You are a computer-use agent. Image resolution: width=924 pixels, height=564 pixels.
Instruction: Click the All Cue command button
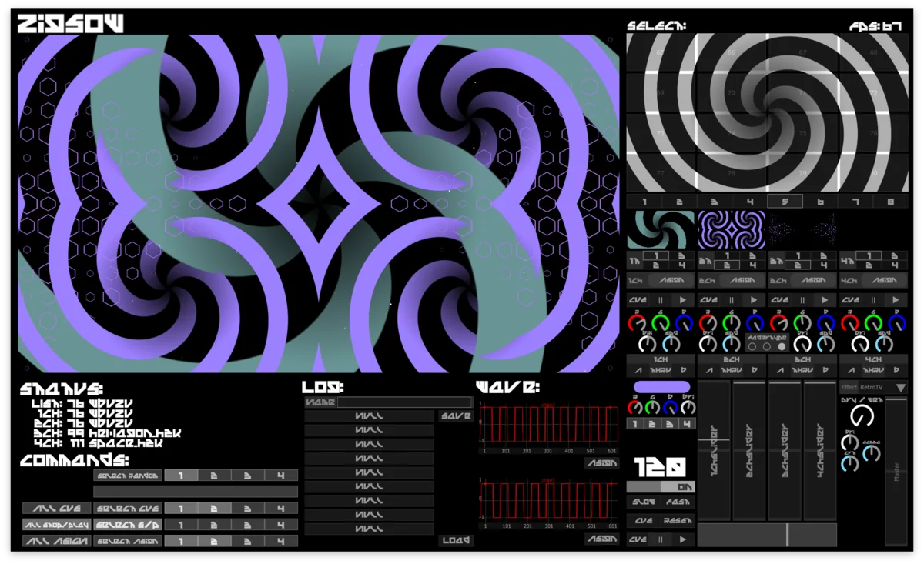56,509
